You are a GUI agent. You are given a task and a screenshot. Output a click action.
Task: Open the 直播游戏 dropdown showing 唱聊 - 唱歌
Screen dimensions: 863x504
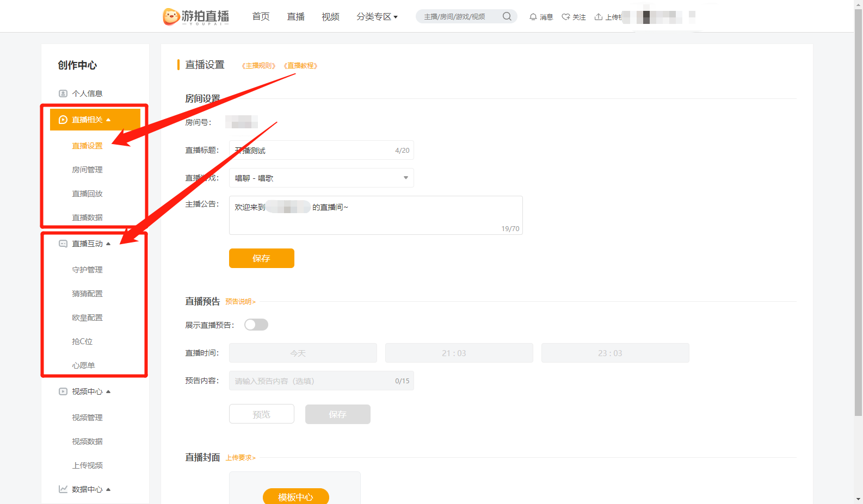point(321,178)
